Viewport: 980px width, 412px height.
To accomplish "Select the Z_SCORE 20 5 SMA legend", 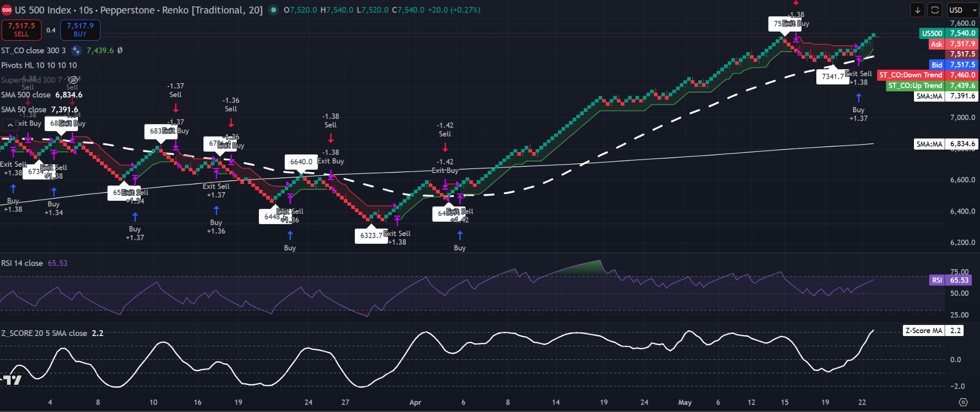I will pyautogui.click(x=44, y=333).
